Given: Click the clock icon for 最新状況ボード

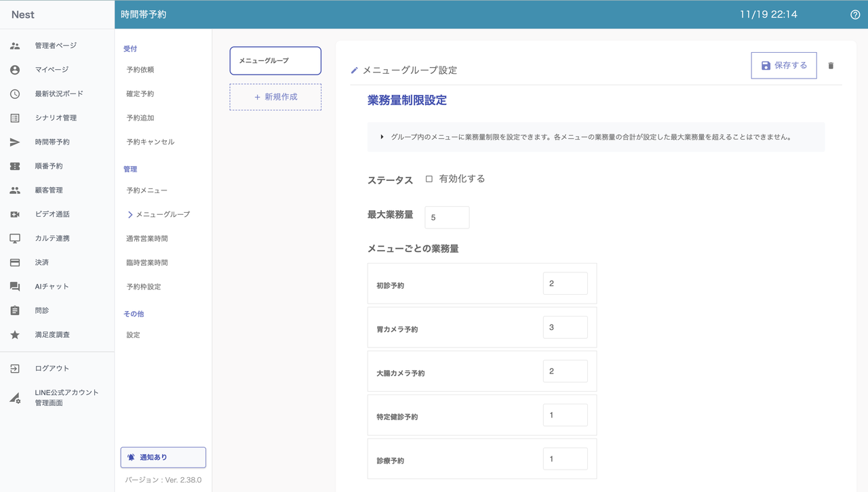Looking at the screenshot, I should pos(15,94).
